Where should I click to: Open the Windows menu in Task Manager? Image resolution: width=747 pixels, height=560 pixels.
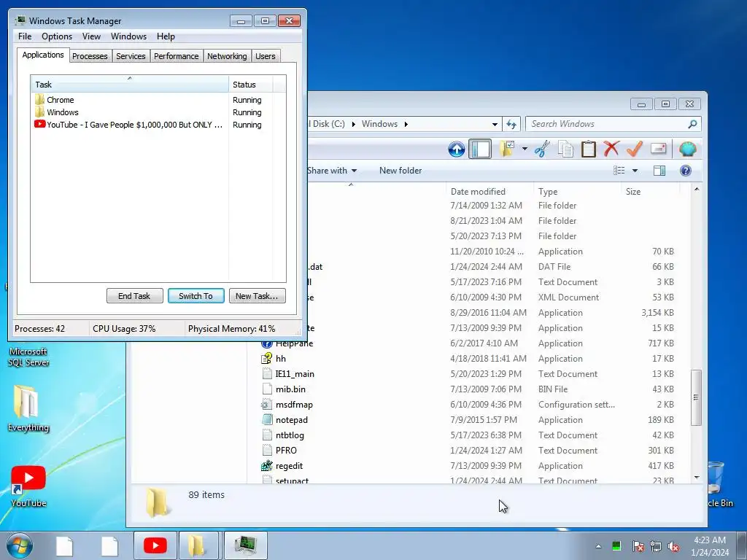coord(128,36)
